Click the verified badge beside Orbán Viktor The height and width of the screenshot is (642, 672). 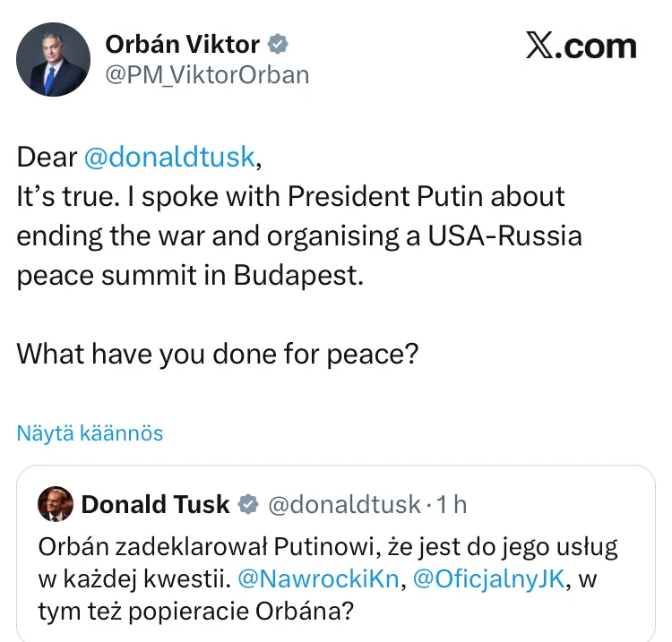tap(280, 44)
